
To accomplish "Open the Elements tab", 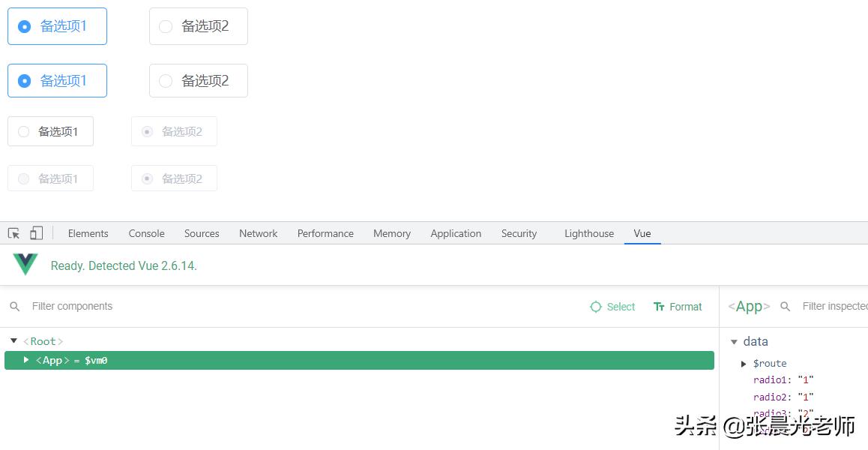I will click(x=88, y=233).
